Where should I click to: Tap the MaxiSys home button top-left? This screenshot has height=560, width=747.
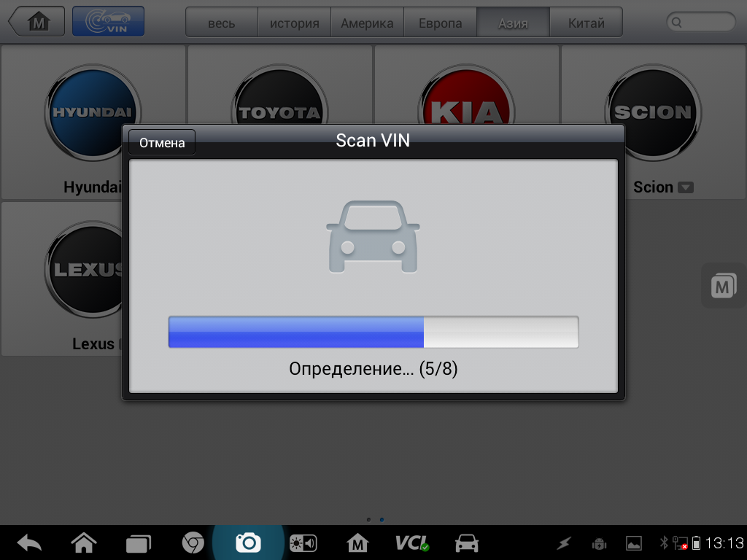tap(36, 22)
